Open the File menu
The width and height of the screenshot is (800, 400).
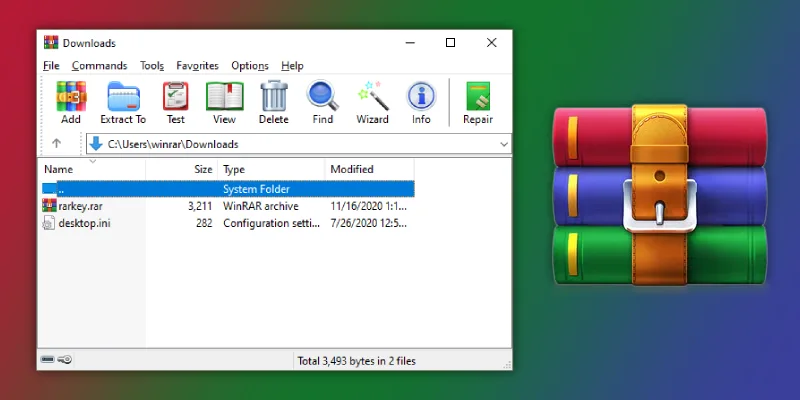(51, 66)
